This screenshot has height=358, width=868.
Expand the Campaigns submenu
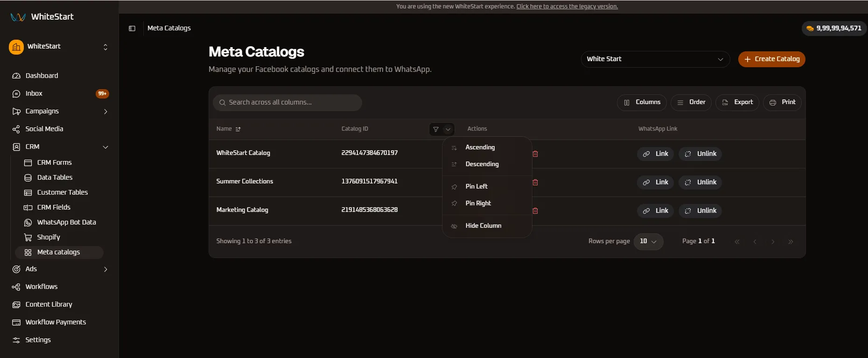click(105, 112)
